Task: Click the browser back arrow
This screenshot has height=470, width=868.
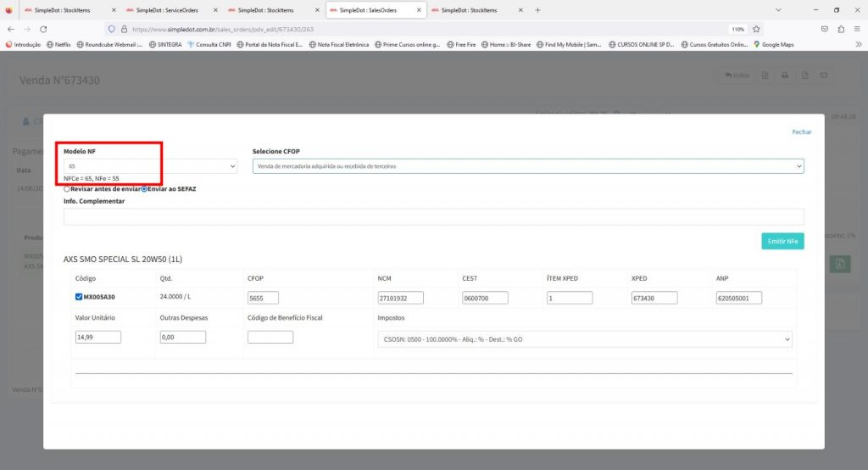Action: click(10, 29)
